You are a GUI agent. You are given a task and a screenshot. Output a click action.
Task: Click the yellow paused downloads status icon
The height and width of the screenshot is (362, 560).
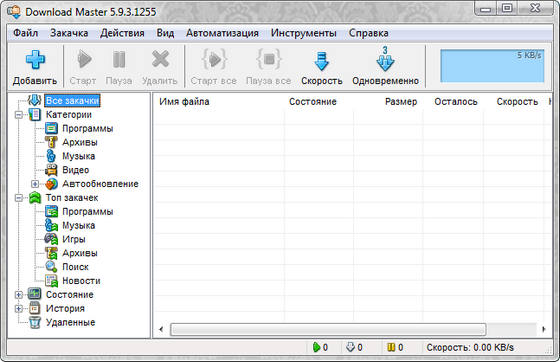(391, 347)
